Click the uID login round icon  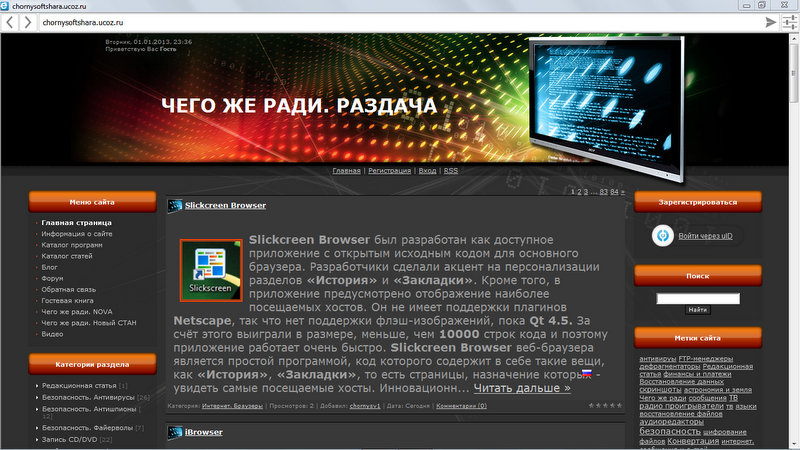pos(663,236)
